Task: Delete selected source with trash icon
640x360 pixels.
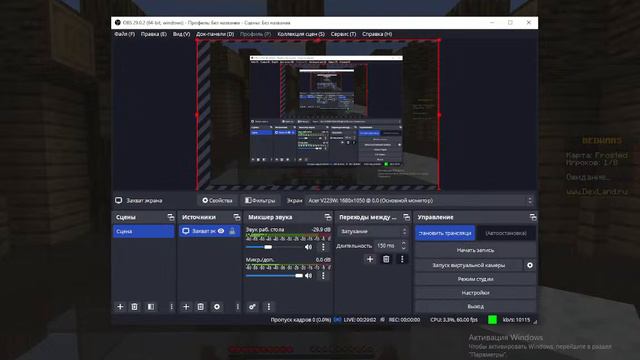Action: [x=201, y=307]
